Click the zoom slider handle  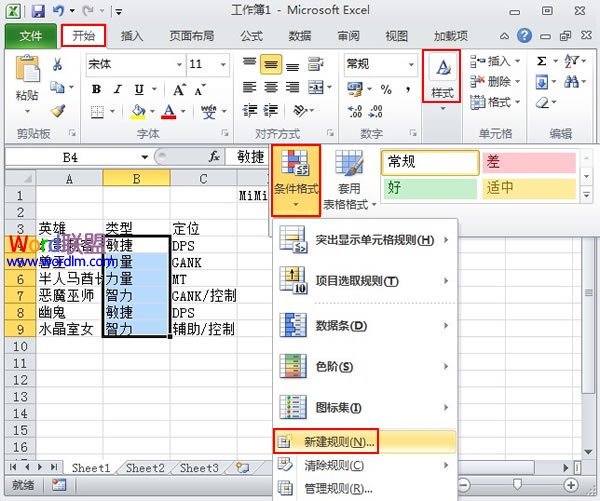tap(517, 485)
